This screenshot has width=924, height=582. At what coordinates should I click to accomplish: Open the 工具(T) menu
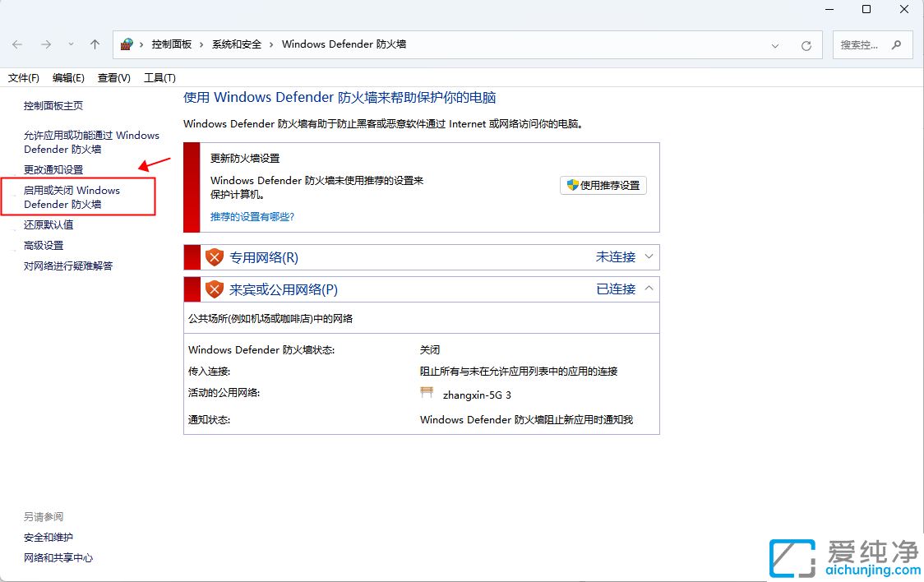[159, 78]
